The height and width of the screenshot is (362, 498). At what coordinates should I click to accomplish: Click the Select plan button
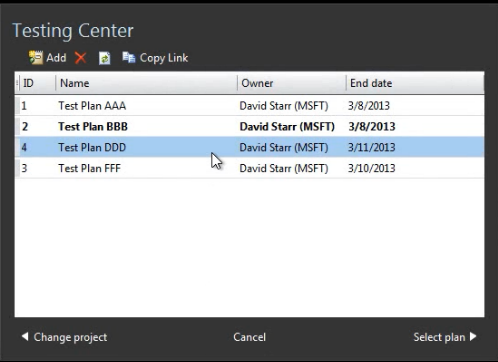445,337
